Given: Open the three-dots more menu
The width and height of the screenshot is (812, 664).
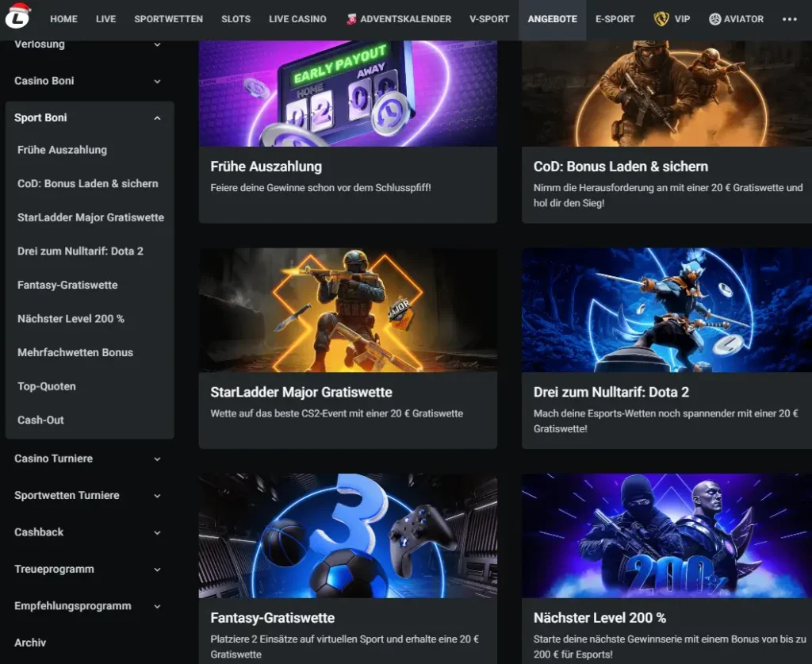Looking at the screenshot, I should coord(789,19).
